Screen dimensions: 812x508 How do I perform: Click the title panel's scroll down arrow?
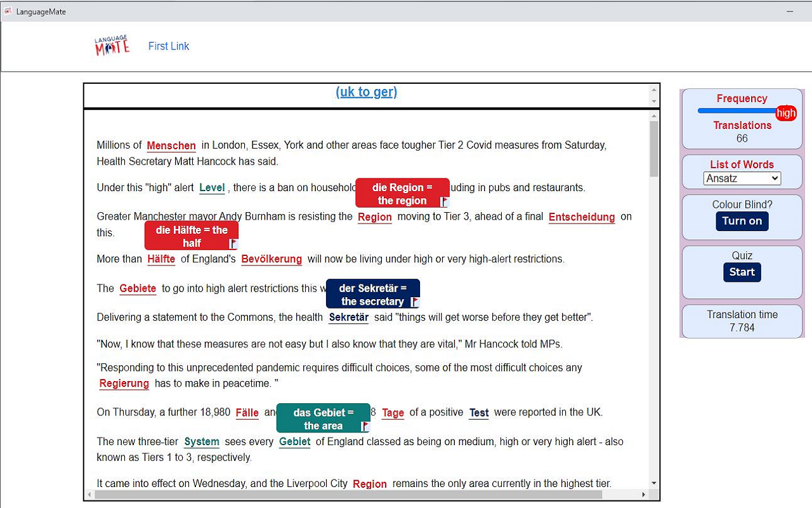[x=654, y=101]
